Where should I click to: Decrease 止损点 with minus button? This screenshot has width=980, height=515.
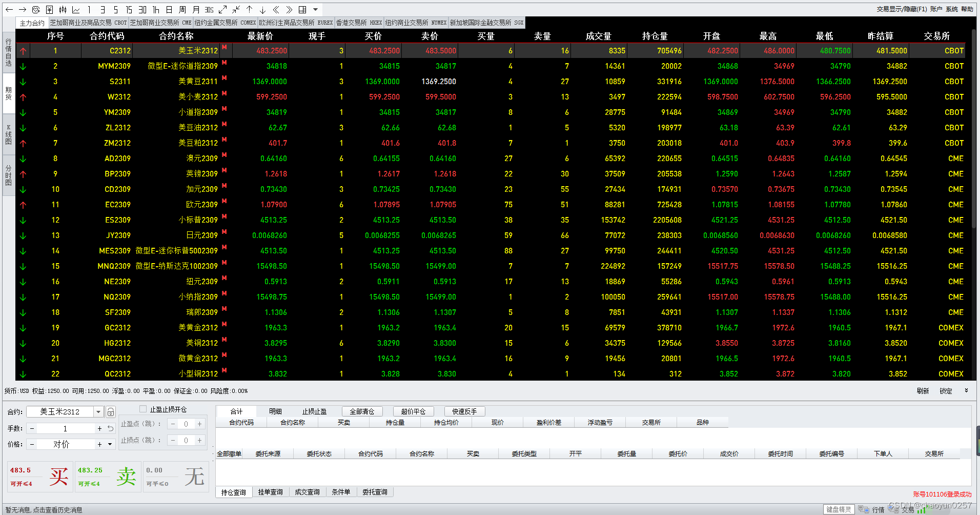click(x=173, y=440)
